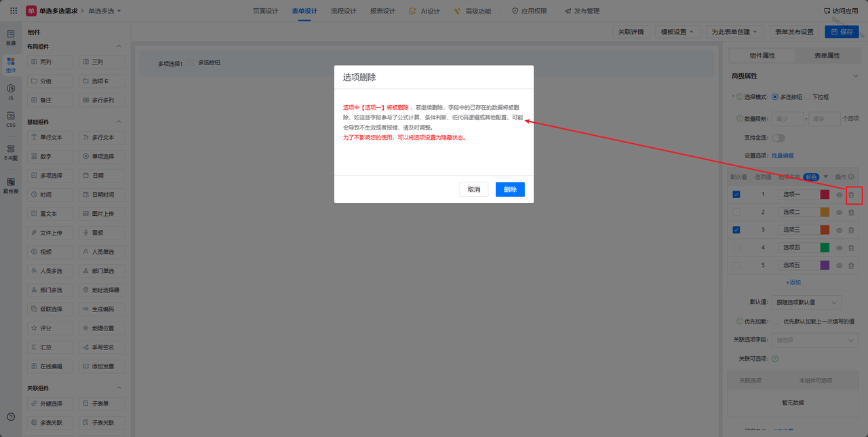Click the delete icon for 选项三
The image size is (868, 437).
coord(851,230)
